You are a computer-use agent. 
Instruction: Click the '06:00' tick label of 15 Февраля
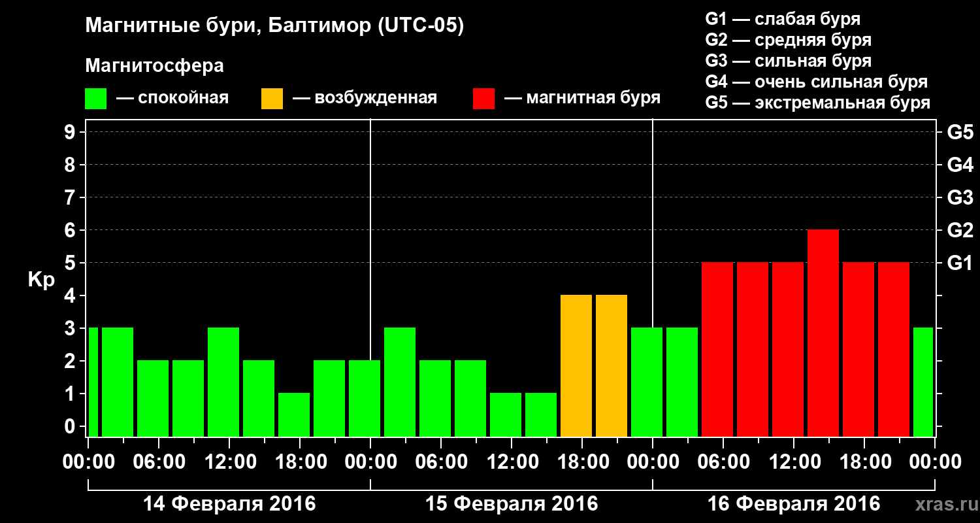click(441, 462)
